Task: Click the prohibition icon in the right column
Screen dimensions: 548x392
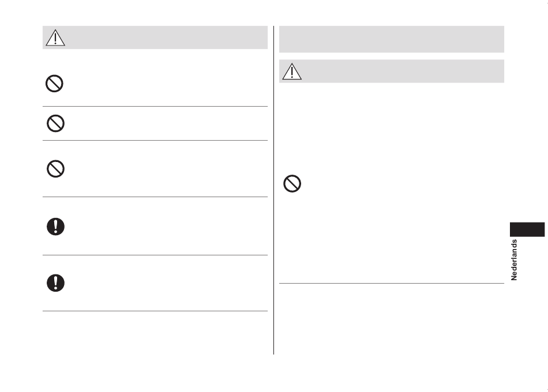Action: click(292, 183)
